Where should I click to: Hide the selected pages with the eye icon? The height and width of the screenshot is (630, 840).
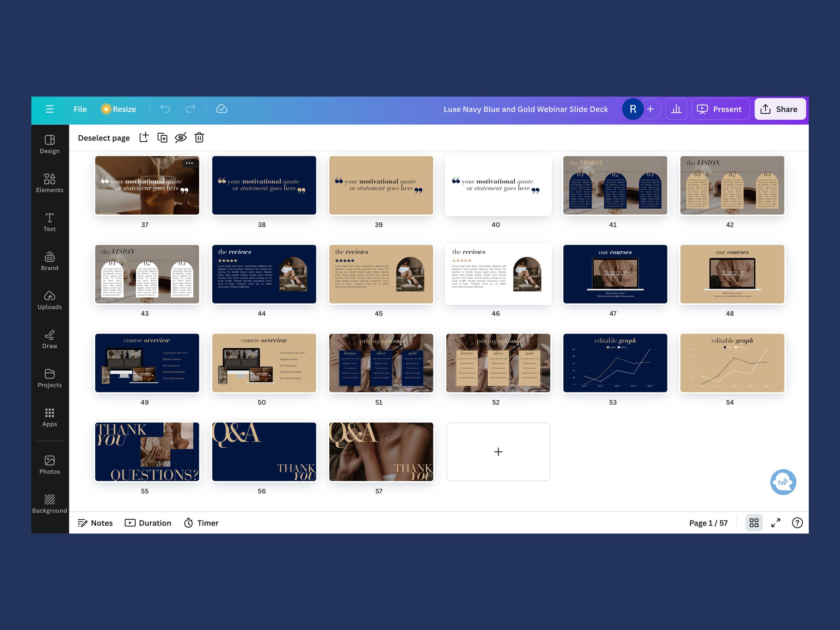point(181,137)
